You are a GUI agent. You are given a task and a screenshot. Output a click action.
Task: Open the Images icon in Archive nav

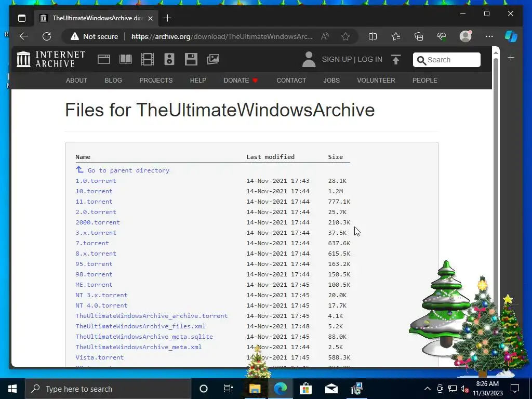(x=213, y=59)
